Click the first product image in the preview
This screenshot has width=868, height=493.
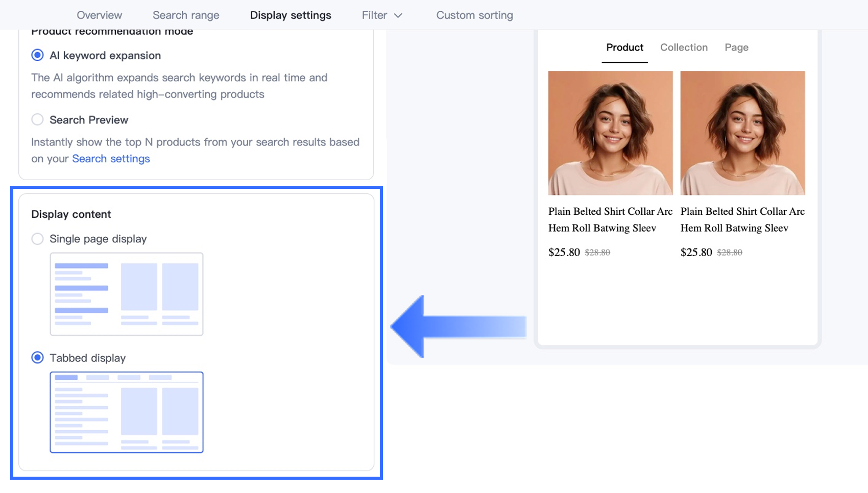611,133
